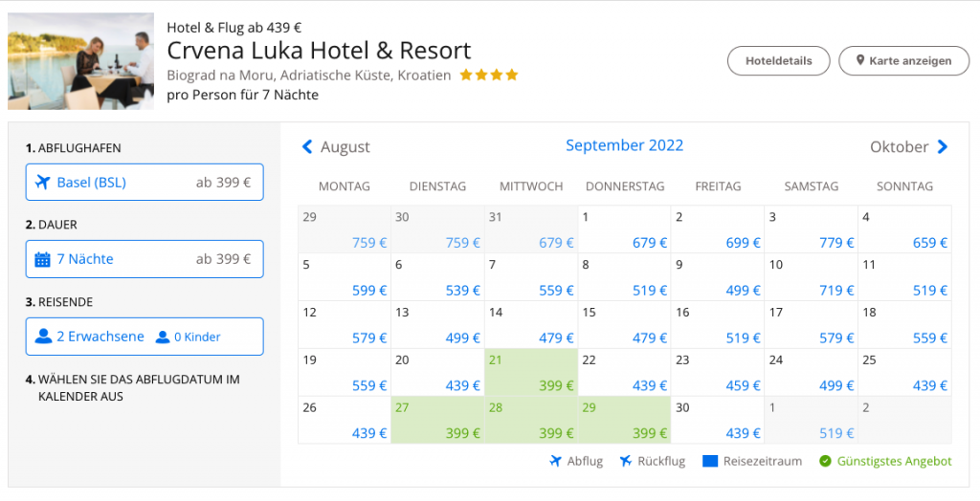The image size is (980, 501).
Task: Click the four-star hotel rating
Action: (x=488, y=75)
